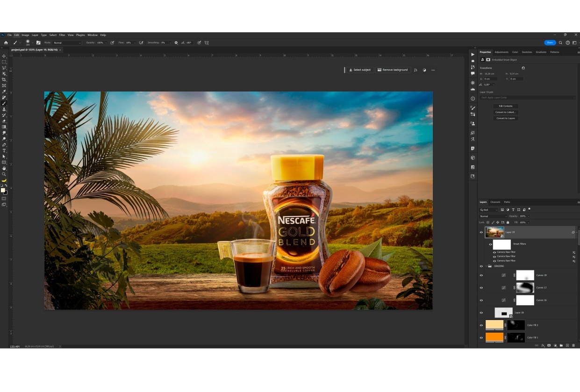Open the brush Opacity dropdown arrow
The image size is (580, 392).
pos(106,43)
